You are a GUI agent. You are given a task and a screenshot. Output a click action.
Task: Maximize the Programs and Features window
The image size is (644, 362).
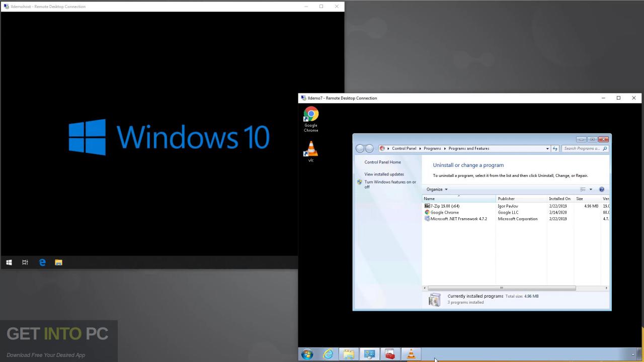click(592, 139)
